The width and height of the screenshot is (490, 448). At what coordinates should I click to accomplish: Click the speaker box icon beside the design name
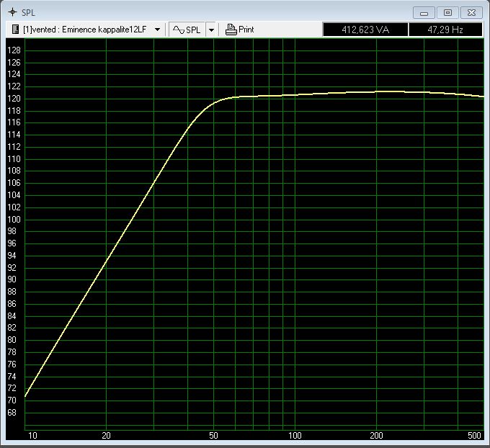tap(15, 30)
